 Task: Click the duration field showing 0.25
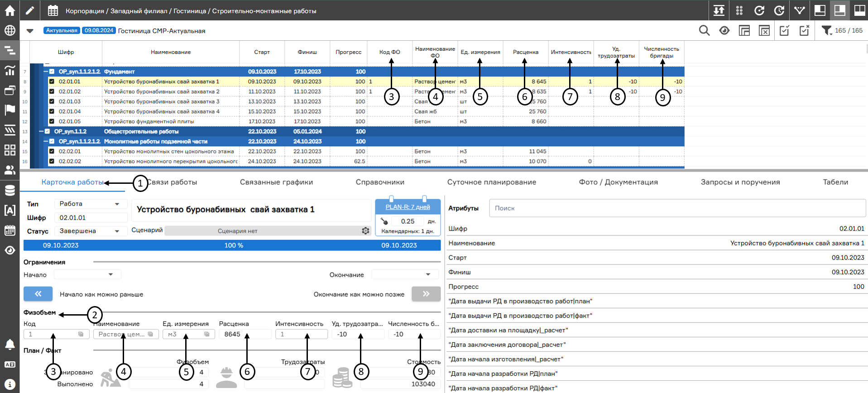tap(408, 221)
